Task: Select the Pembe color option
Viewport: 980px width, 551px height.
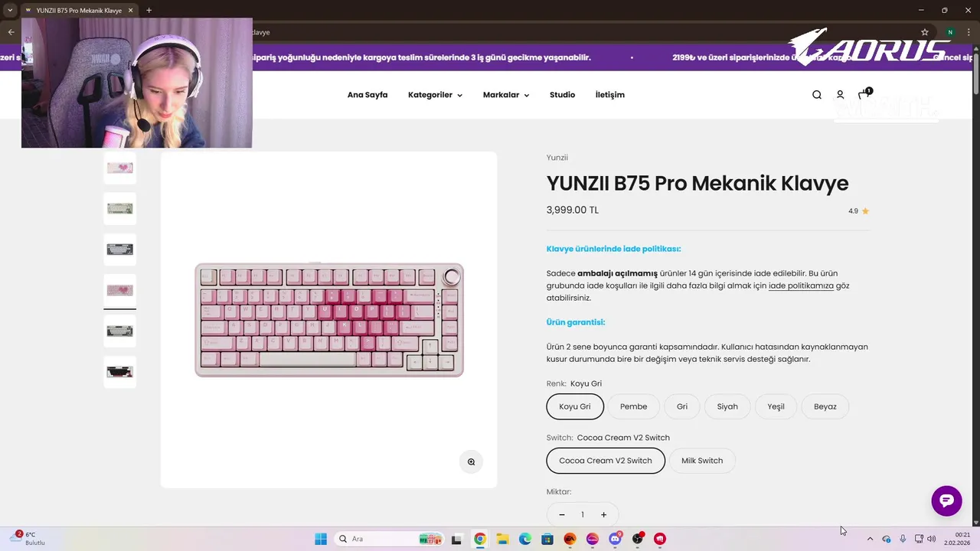Action: [x=633, y=406]
